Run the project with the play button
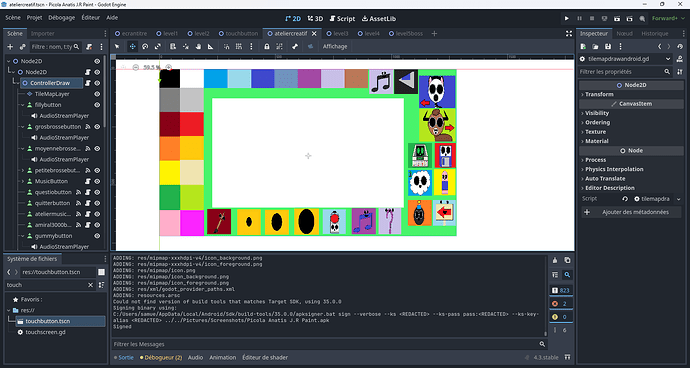This screenshot has width=690, height=368. coord(567,18)
